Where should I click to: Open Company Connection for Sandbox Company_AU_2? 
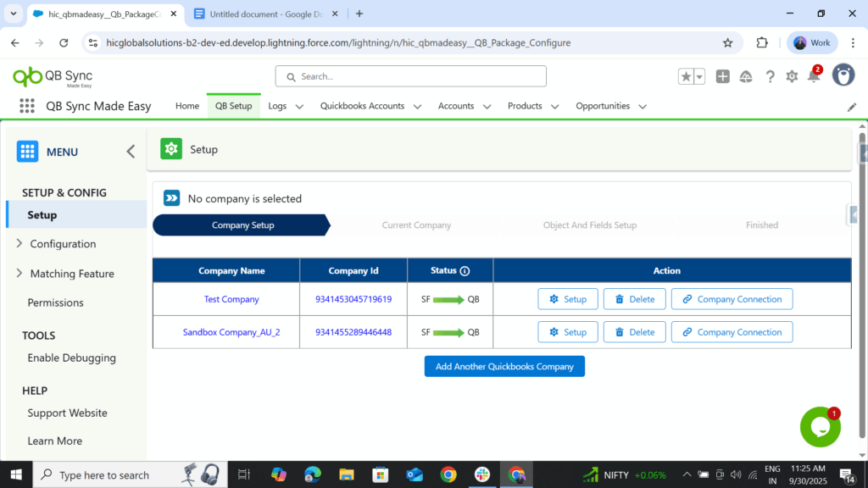click(x=732, y=332)
